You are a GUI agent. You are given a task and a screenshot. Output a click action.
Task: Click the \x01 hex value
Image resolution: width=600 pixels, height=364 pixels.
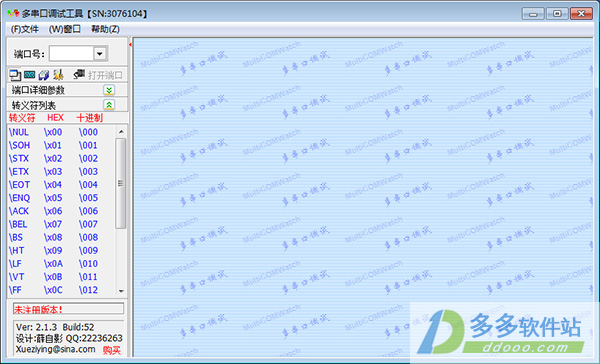pyautogui.click(x=53, y=145)
